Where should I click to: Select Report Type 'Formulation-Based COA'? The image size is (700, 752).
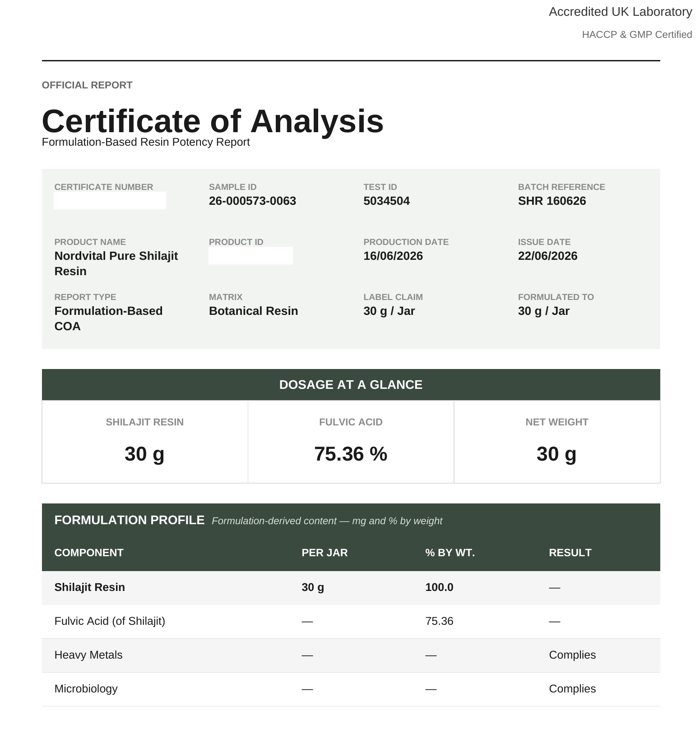pyautogui.click(x=108, y=318)
